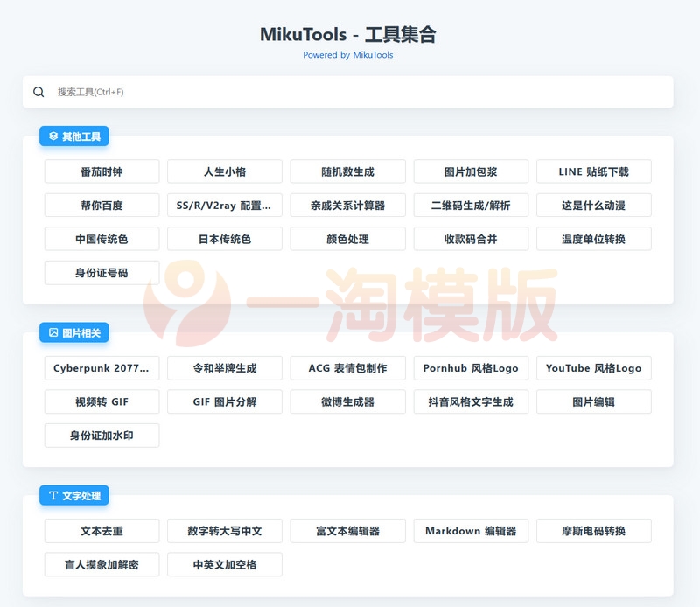Open 视频转 GIF tool
Screen dimensions: 700x607
[x=101, y=401]
